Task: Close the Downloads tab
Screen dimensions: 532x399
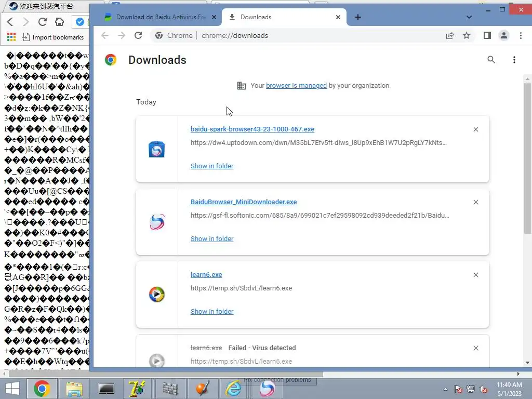Action: 338,17
